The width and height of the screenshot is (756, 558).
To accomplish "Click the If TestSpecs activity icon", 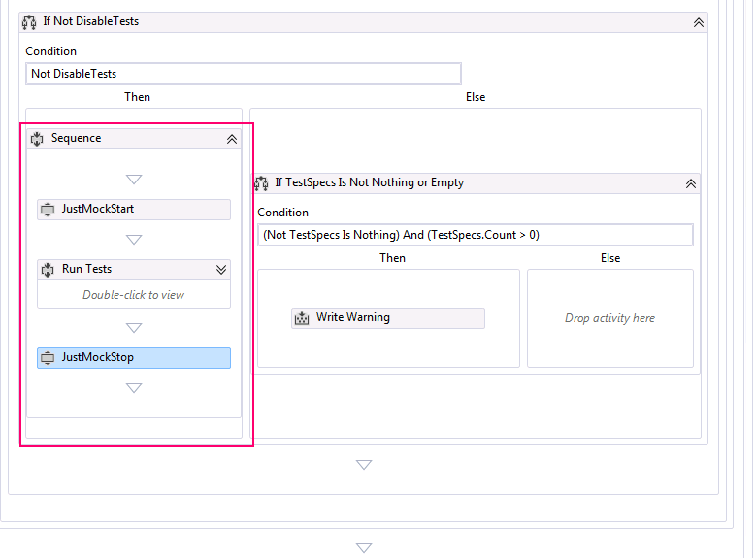I will click(x=261, y=182).
